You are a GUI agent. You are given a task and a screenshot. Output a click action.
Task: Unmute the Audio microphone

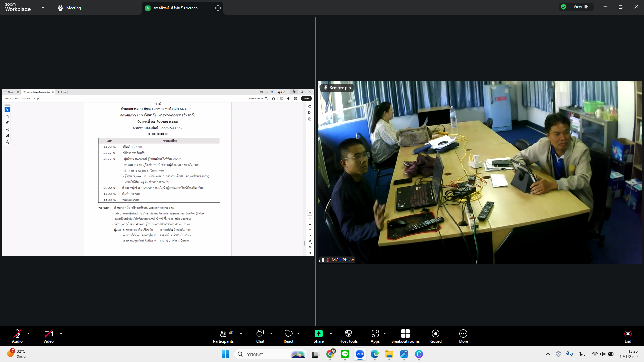[x=17, y=336]
